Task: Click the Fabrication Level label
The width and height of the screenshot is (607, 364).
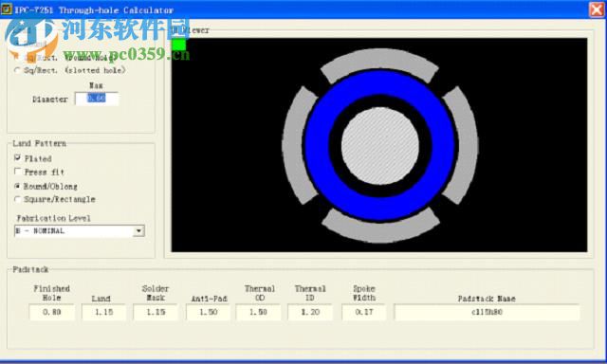Action: 54,218
